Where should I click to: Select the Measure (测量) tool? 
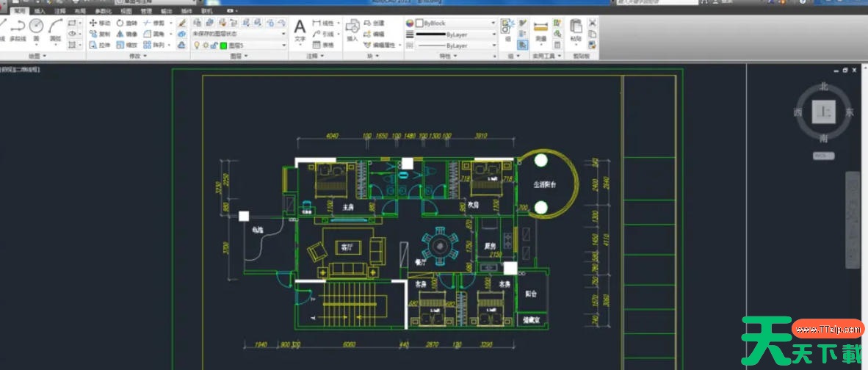[540, 29]
